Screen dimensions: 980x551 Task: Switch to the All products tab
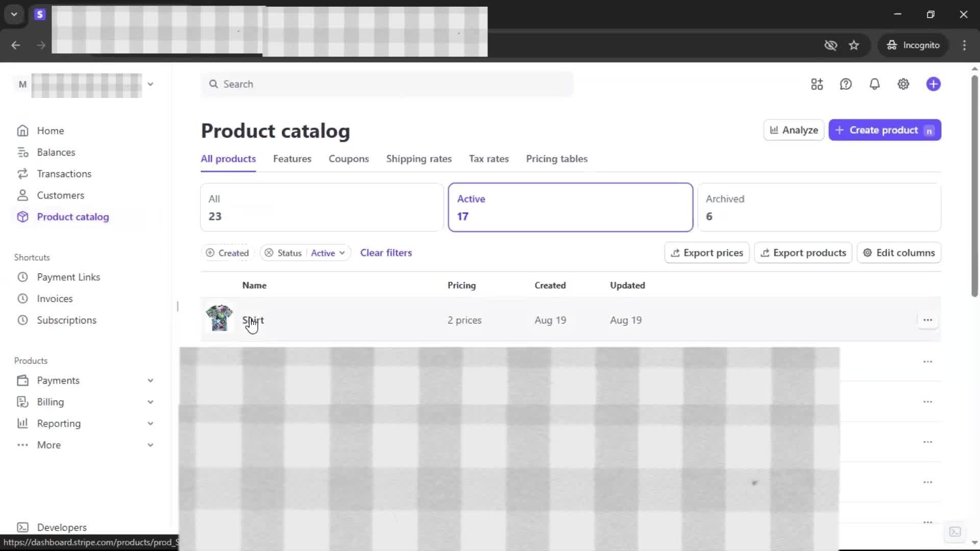pyautogui.click(x=228, y=159)
